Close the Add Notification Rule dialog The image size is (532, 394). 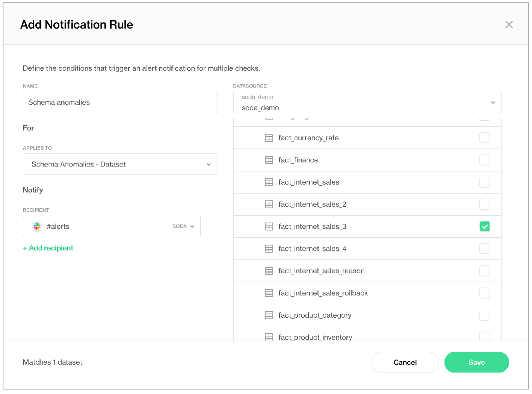(x=509, y=25)
